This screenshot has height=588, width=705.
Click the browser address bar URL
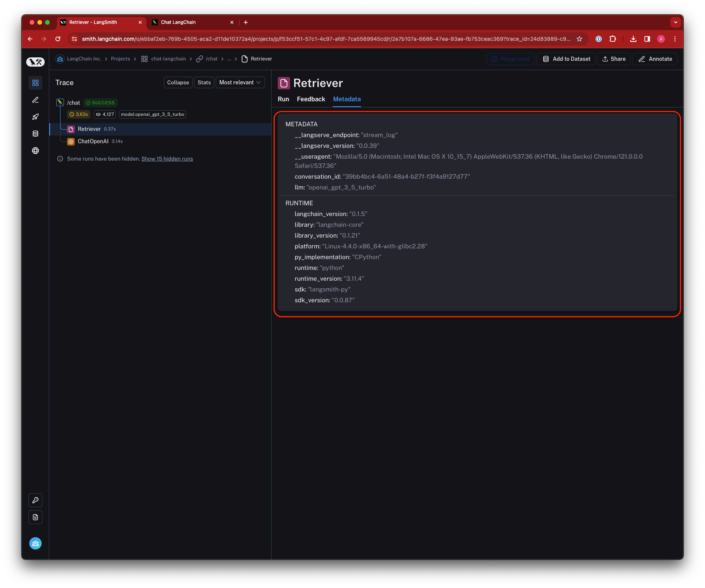(326, 39)
